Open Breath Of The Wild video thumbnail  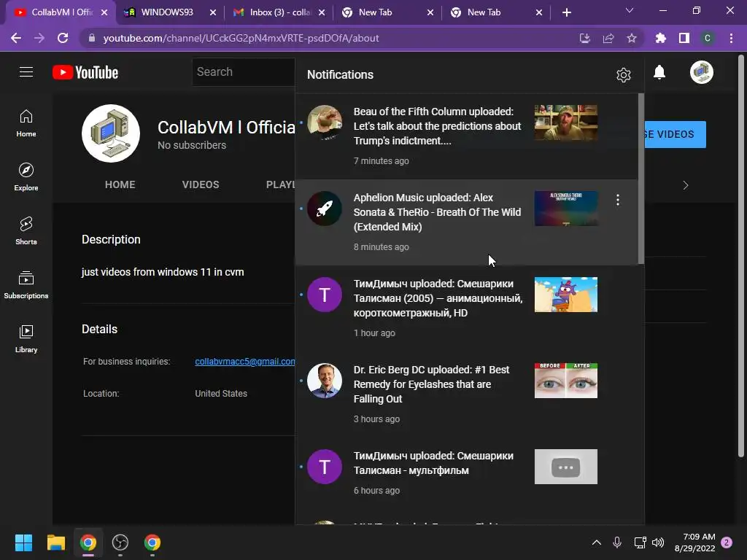tap(566, 209)
